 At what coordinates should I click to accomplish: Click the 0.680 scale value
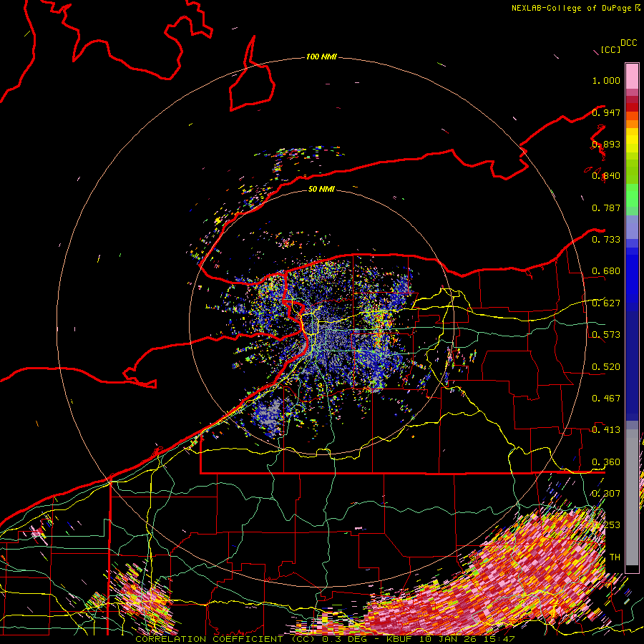pos(606,271)
